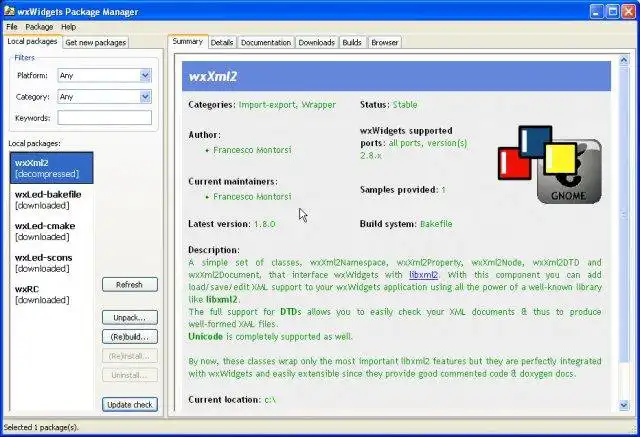Select the wxLed-cmake package

[51, 231]
